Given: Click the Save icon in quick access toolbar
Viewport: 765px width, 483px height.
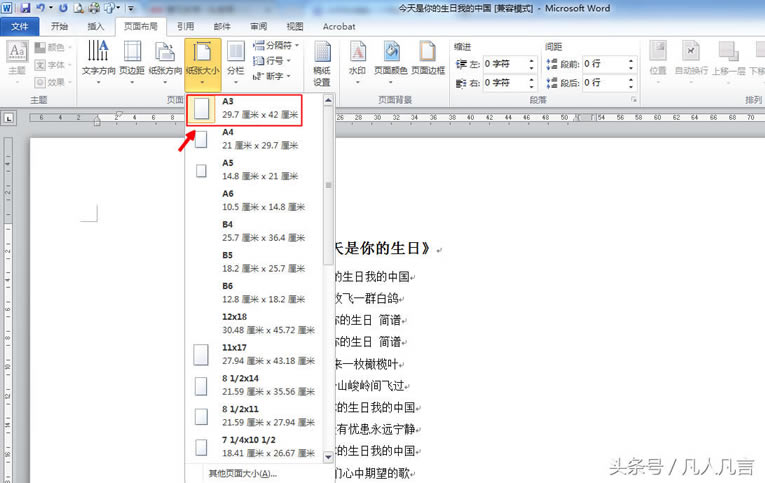Looking at the screenshot, I should (x=24, y=8).
